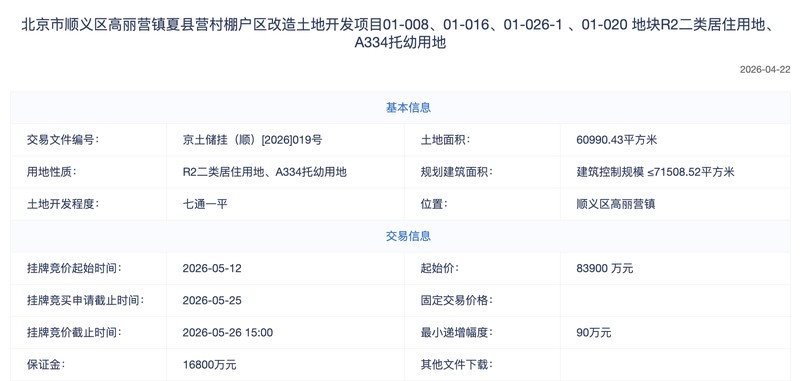The height and width of the screenshot is (381, 800).
Task: Select the publication date 2026-04-22
Action: (765, 70)
